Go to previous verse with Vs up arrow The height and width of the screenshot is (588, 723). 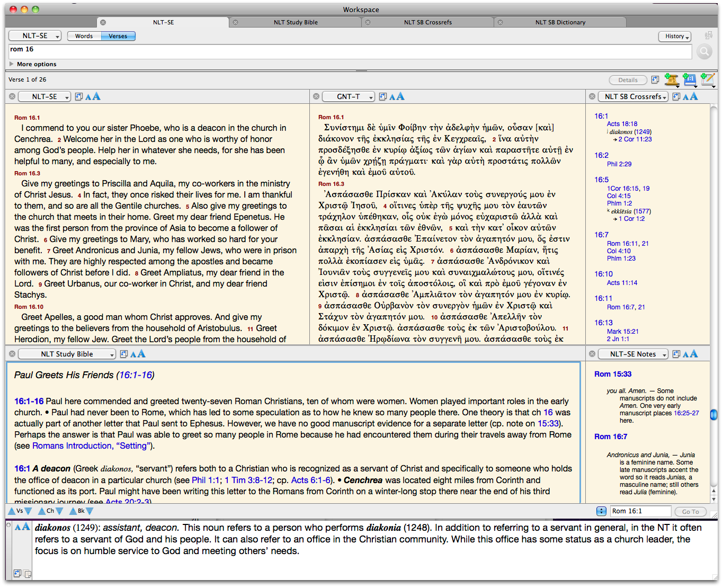(x=12, y=511)
